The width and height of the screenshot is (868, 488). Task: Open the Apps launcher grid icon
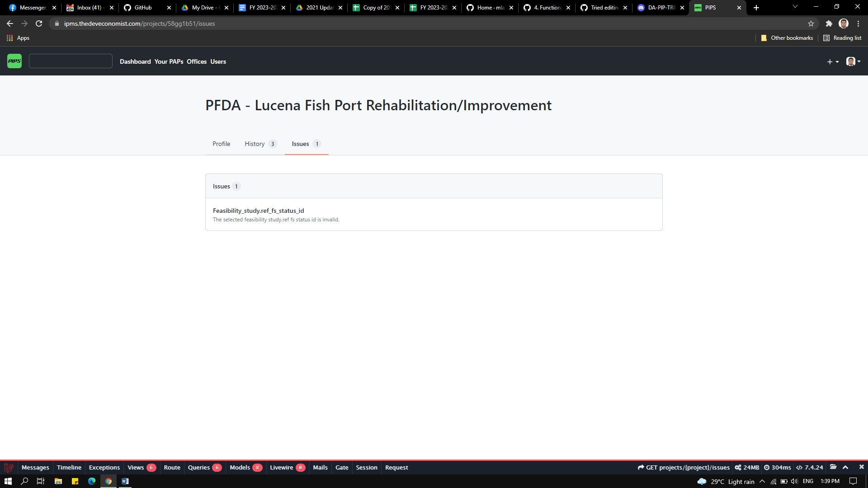pyautogui.click(x=9, y=38)
